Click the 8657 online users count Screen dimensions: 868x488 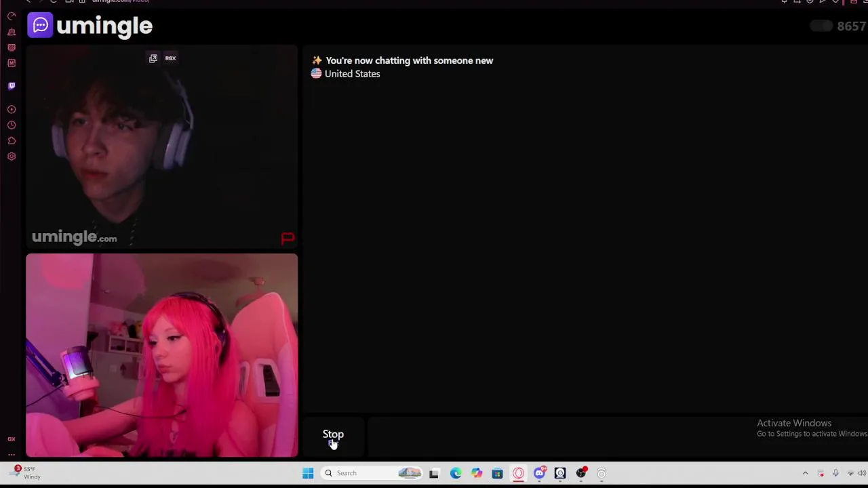point(851,26)
